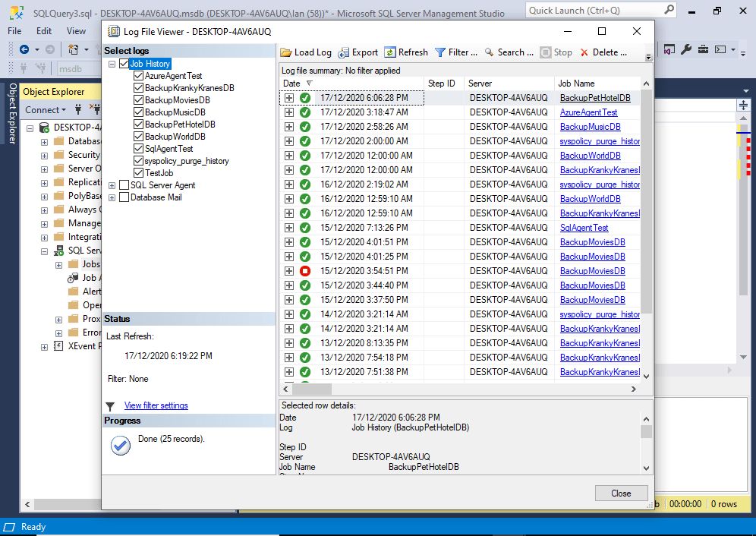Click the Job Name column header
The image size is (756, 536).
(x=597, y=84)
